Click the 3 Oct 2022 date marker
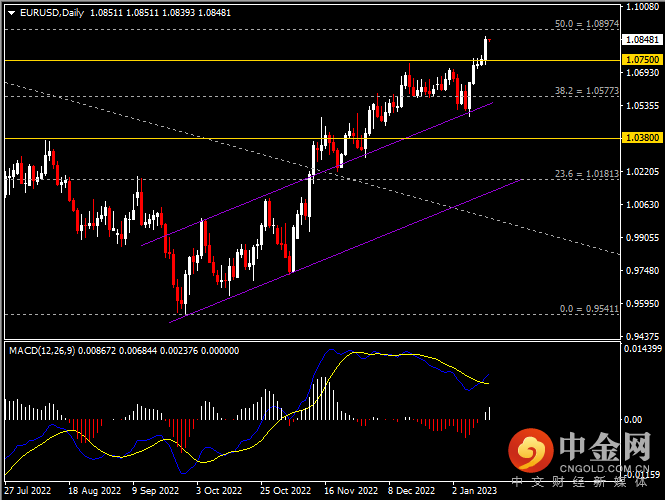Screen dimensions: 665x500 (219, 491)
